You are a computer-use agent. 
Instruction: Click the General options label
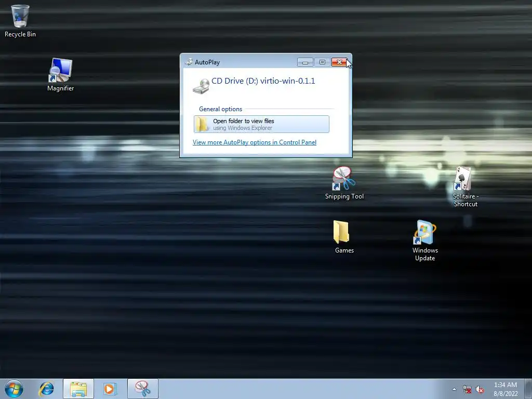[220, 109]
